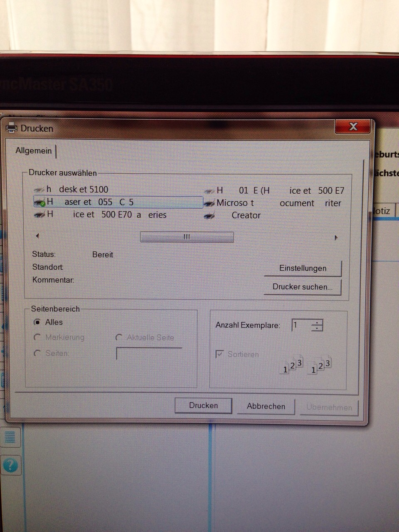The width and height of the screenshot is (399, 532).
Task: Select the Laserjet printer with green checkmark
Action: click(118, 202)
